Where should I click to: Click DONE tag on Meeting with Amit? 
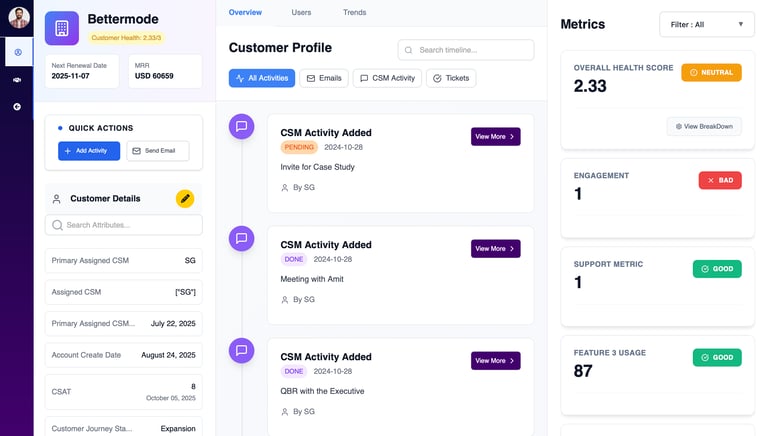[x=294, y=259]
